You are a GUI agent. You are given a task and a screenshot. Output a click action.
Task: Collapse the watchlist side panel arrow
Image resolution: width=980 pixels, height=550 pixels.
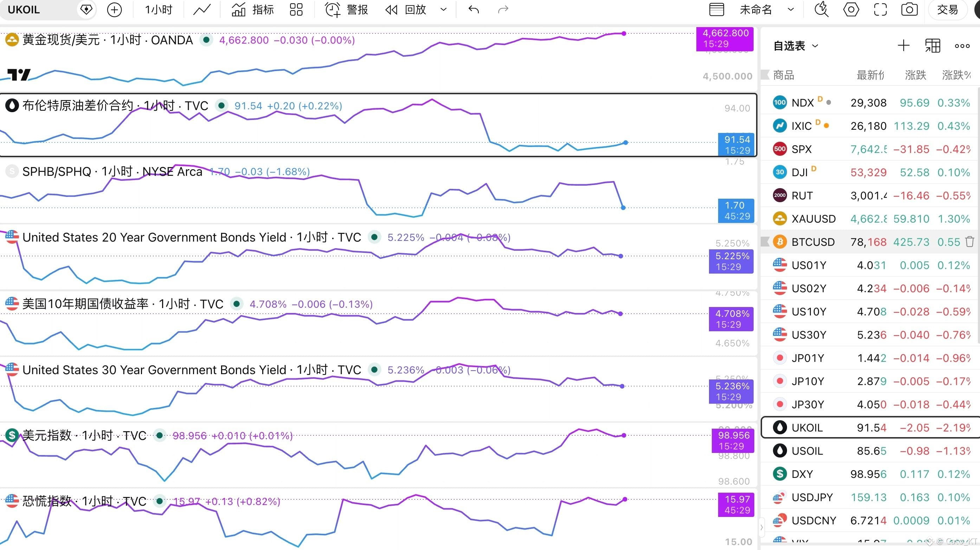point(761,527)
